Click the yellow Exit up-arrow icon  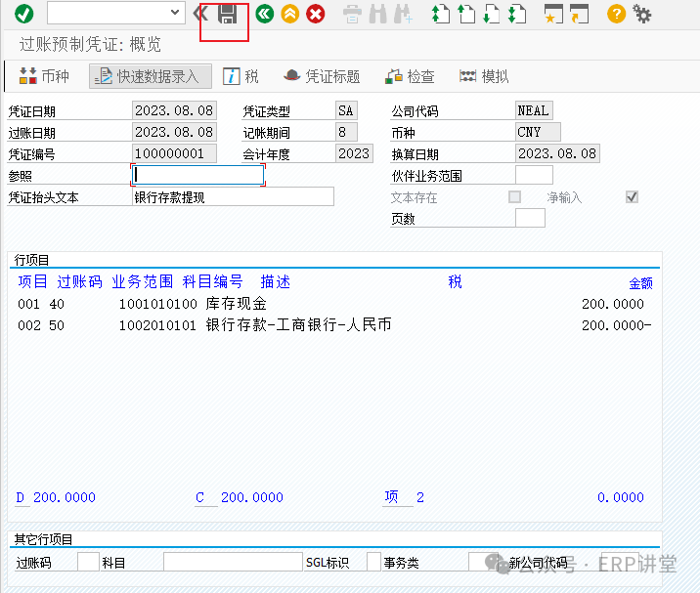coord(289,14)
